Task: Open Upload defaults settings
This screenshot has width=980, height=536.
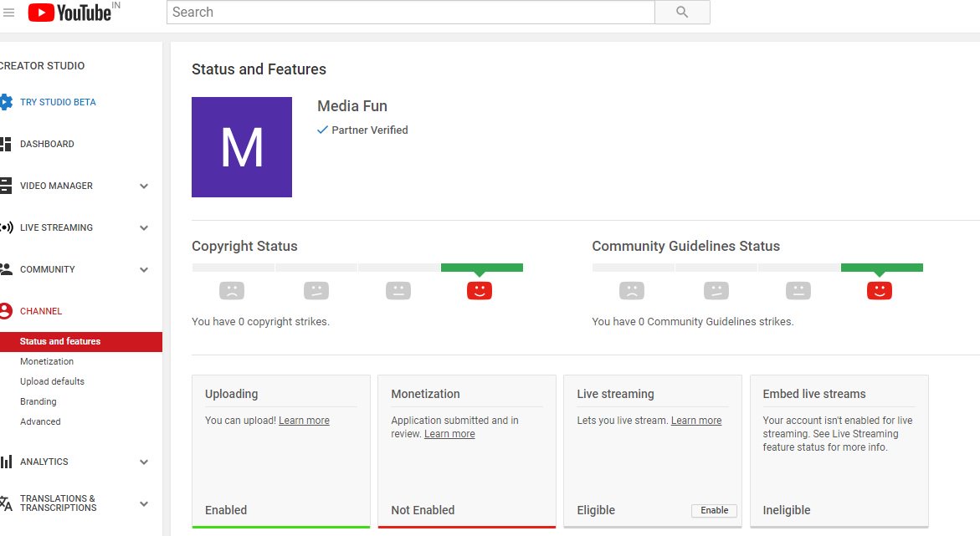Action: point(52,381)
